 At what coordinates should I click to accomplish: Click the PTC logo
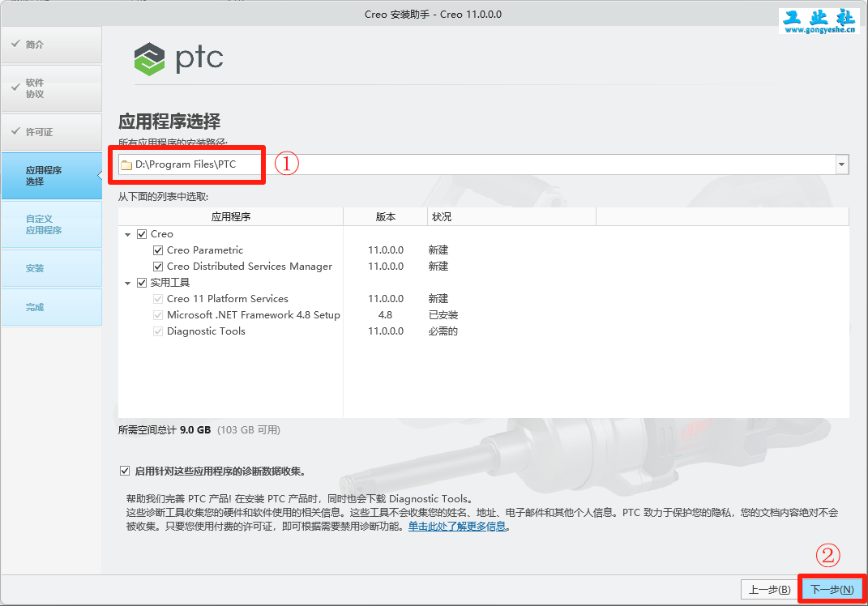178,58
